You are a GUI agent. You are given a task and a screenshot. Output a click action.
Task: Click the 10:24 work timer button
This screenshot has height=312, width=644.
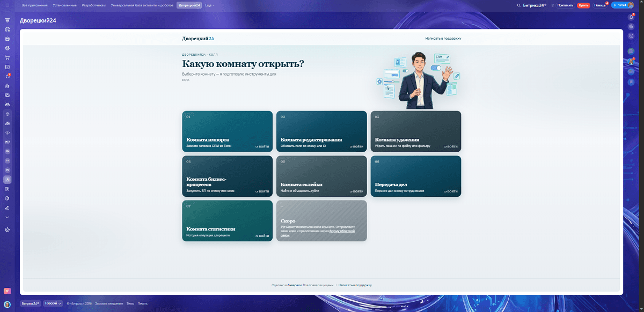[619, 5]
